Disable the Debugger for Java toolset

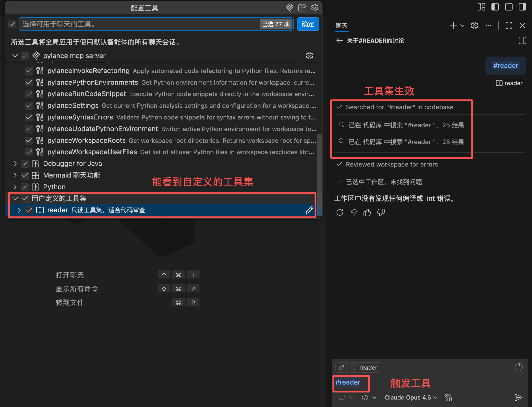(24, 163)
